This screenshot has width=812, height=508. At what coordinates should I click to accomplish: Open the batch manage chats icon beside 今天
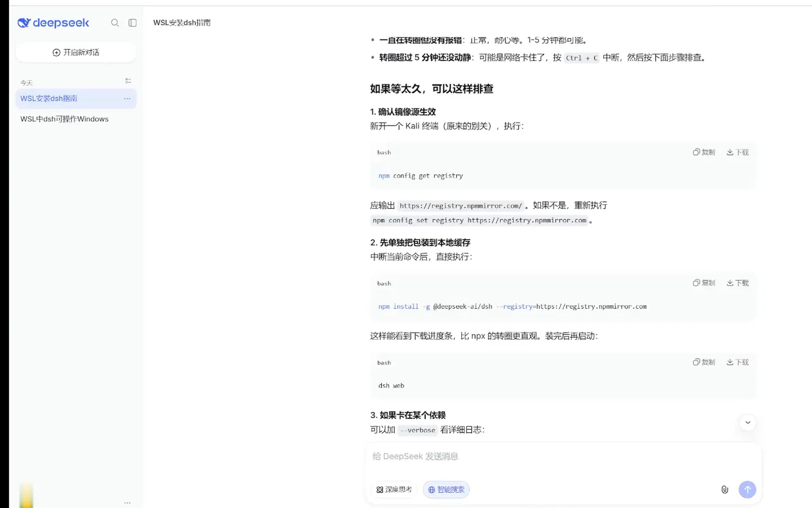(x=128, y=81)
